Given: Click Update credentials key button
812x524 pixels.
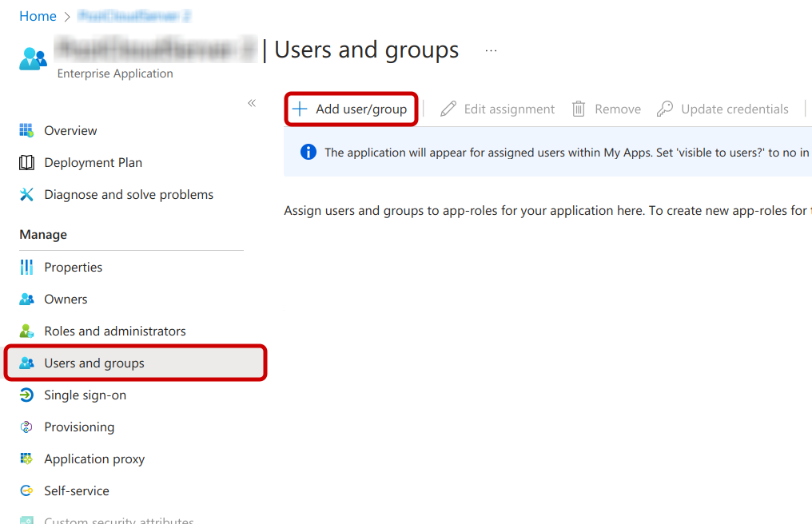Looking at the screenshot, I should tap(722, 109).
